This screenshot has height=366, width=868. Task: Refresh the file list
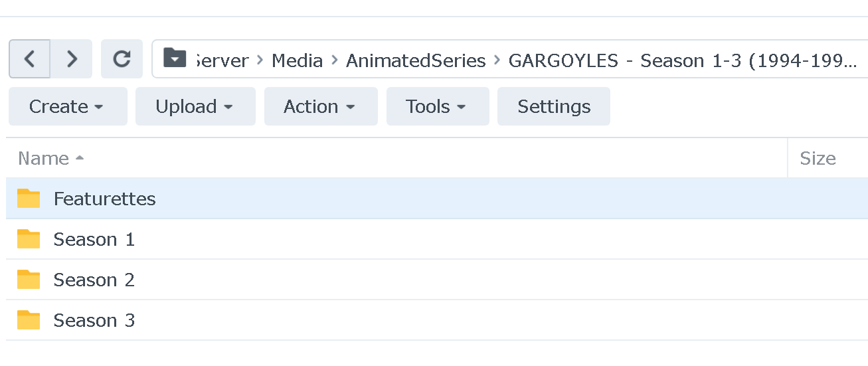coord(122,59)
